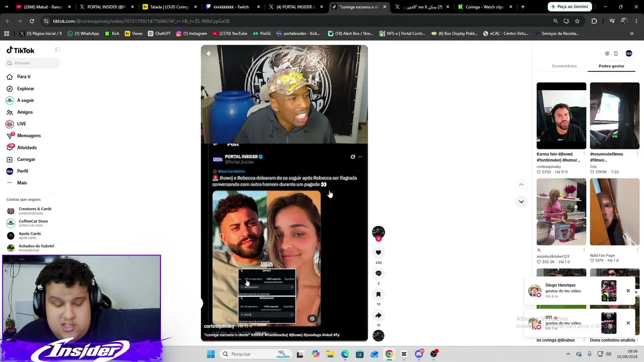Image resolution: width=644 pixels, height=362 pixels.
Task: Open browser extensions puzzle icon
Action: click(594, 21)
